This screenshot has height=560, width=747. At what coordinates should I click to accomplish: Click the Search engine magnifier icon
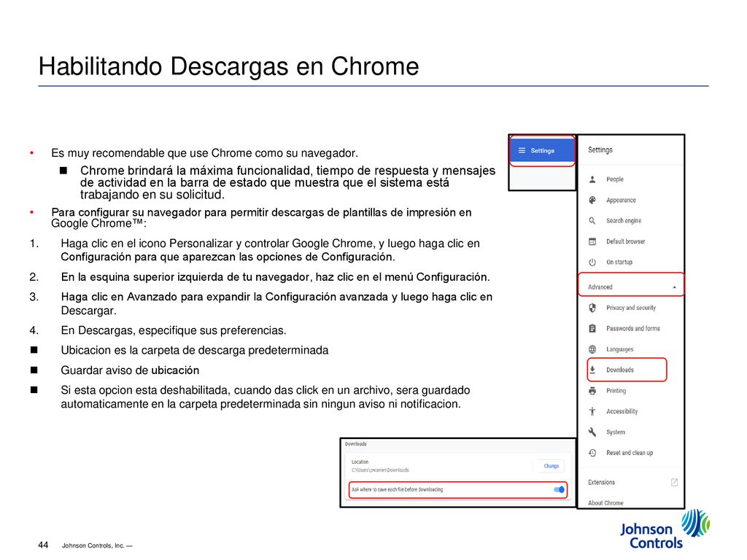click(592, 221)
